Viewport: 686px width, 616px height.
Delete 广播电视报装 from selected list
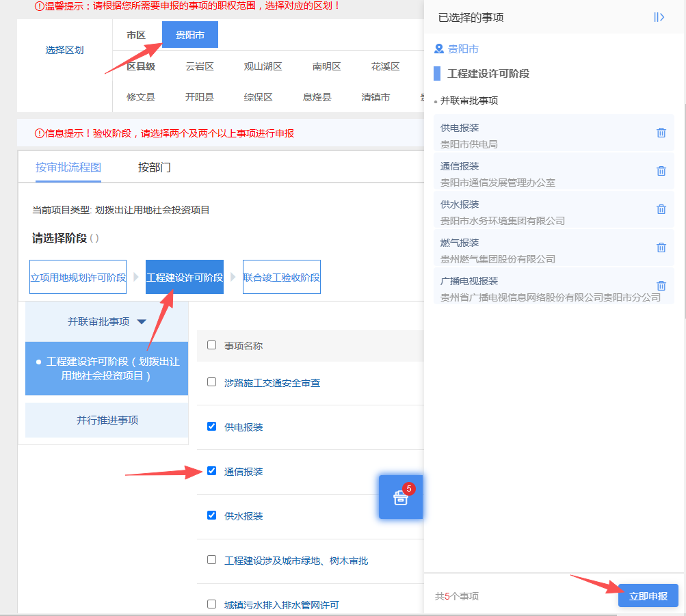[x=661, y=286]
